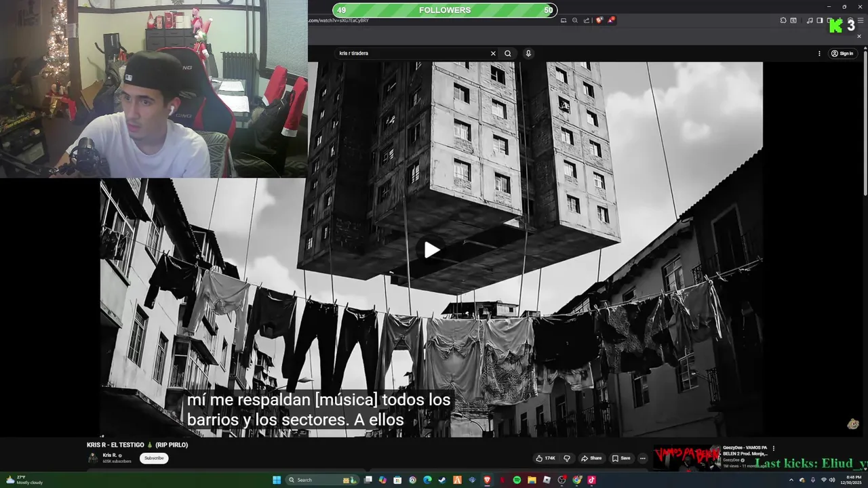Open volume control speaker tray icon

tap(832, 480)
